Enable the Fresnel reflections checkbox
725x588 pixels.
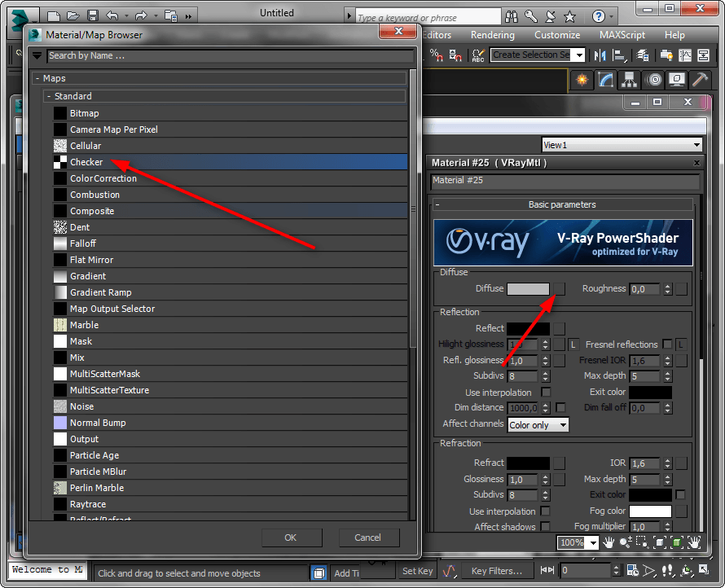pos(668,344)
